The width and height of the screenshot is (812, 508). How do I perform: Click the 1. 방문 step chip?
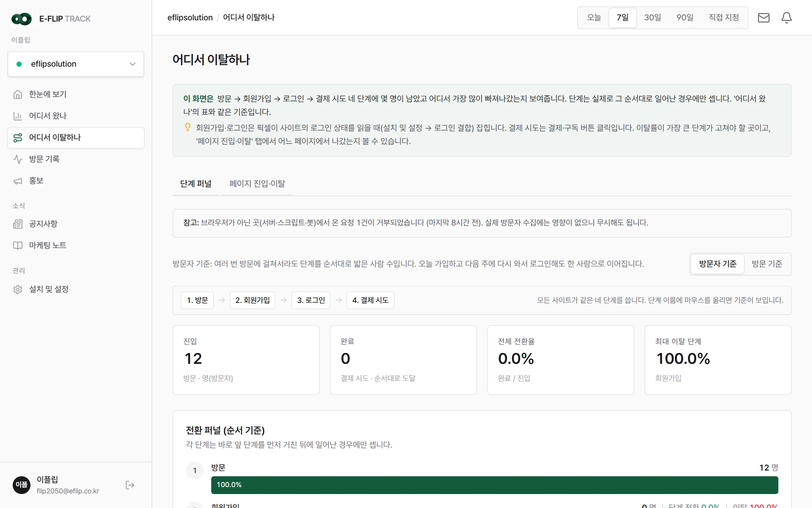coord(197,300)
